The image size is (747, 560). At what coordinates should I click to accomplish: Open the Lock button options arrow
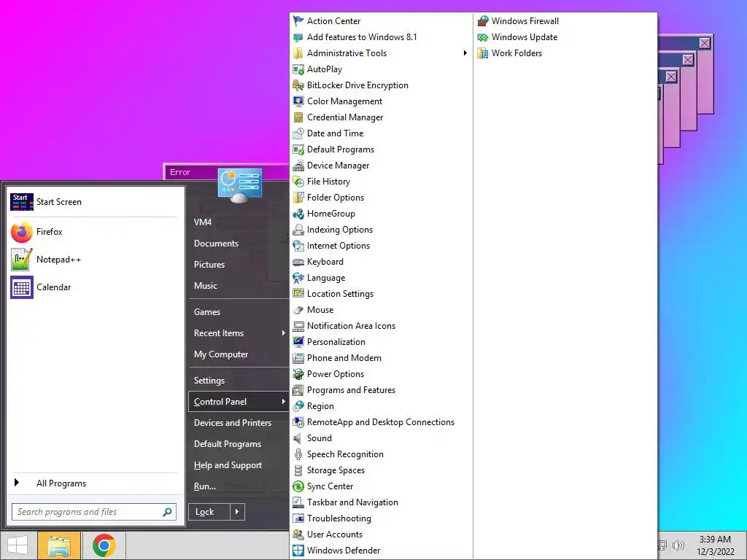pos(237,512)
